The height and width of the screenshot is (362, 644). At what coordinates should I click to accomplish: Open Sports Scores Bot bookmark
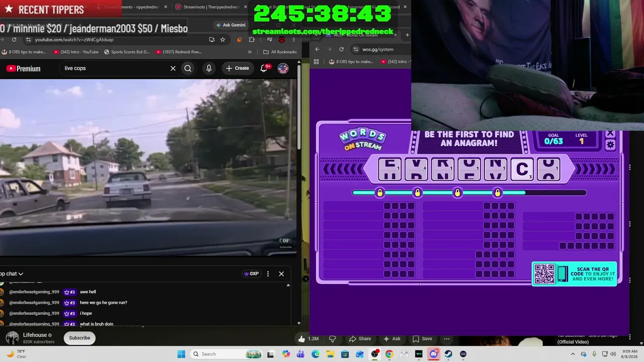[127, 52]
